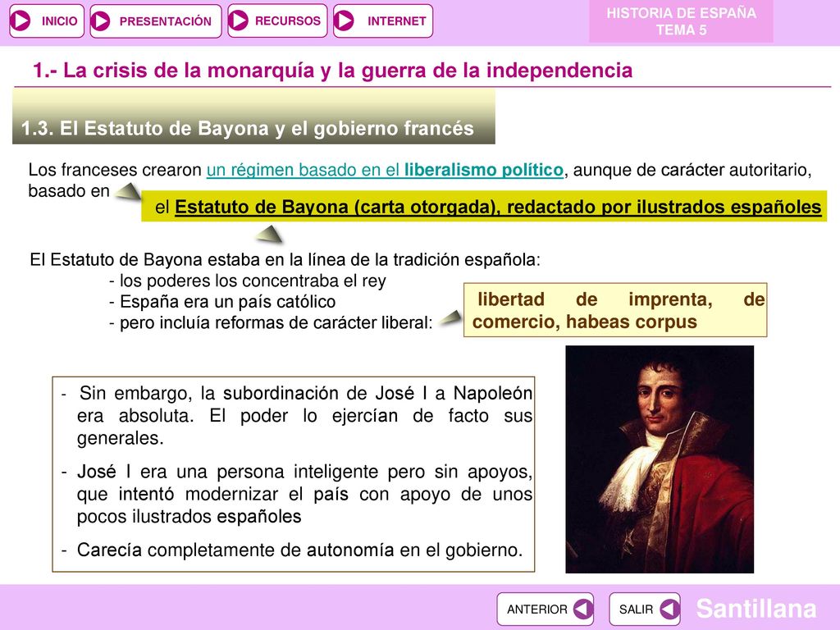Click the play arrow icon on PRESENTACIÓN
Image resolution: width=840 pixels, height=630 pixels.
coord(101,21)
